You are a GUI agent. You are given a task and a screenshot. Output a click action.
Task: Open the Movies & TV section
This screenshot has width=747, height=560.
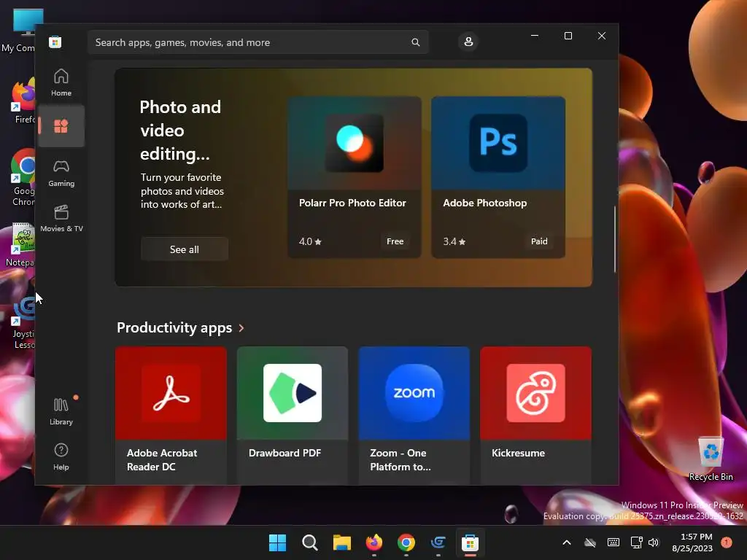61,218
